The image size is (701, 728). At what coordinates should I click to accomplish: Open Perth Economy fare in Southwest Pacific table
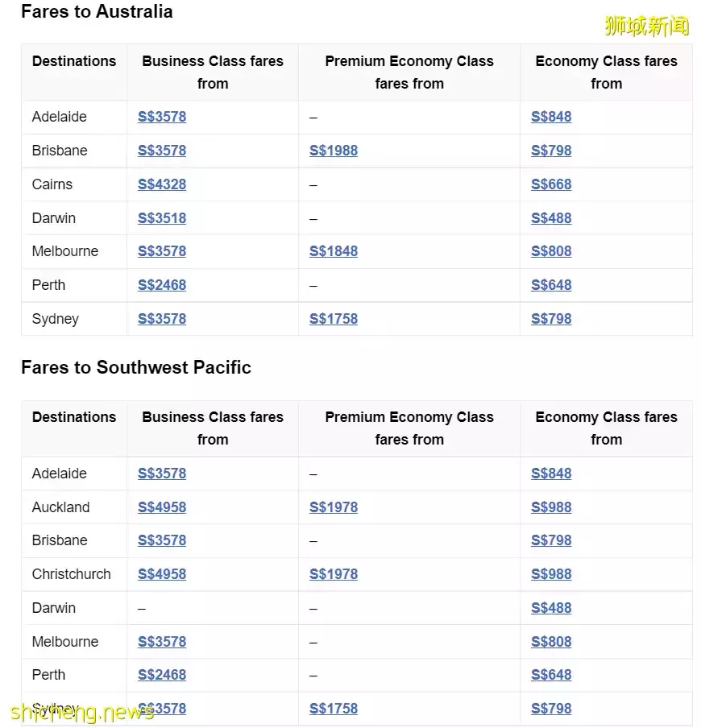coord(551,675)
